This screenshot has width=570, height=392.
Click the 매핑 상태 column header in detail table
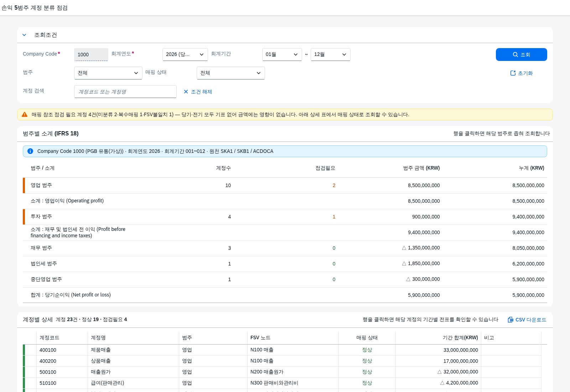[367, 337]
